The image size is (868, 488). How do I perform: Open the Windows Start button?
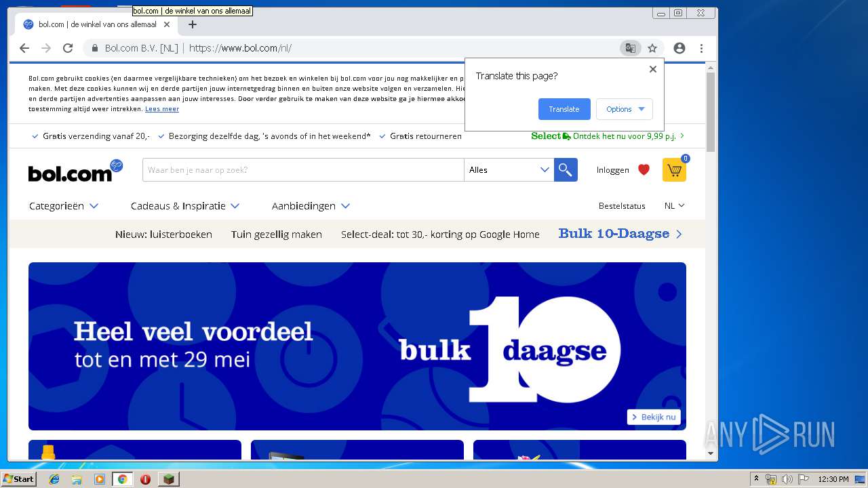point(19,479)
